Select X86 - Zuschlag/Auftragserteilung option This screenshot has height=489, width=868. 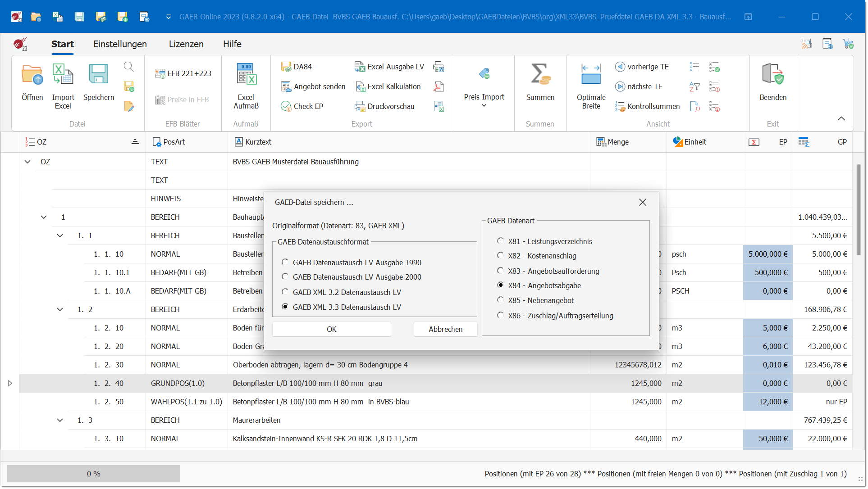pyautogui.click(x=500, y=315)
